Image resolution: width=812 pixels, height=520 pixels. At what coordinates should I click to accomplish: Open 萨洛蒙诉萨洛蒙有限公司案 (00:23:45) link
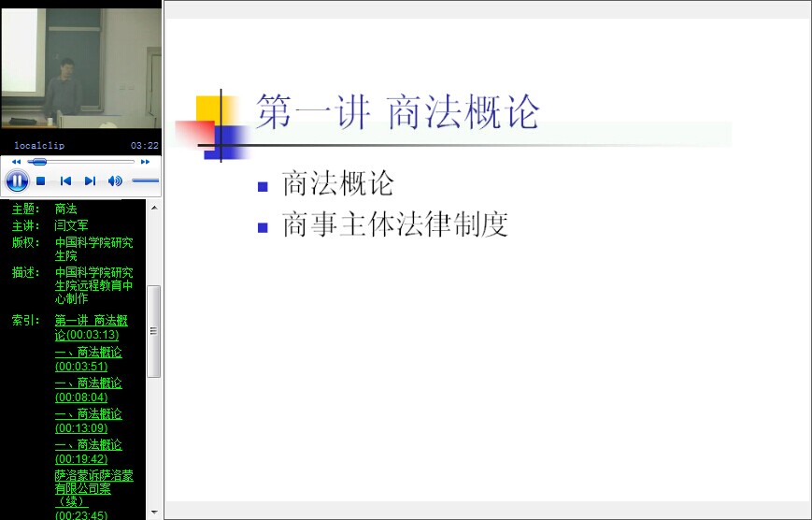coord(93,495)
